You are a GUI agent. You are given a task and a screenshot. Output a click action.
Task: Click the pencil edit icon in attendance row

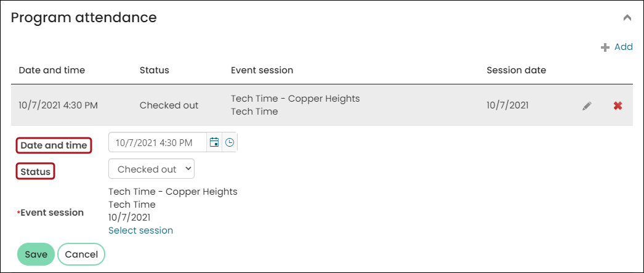(x=587, y=106)
